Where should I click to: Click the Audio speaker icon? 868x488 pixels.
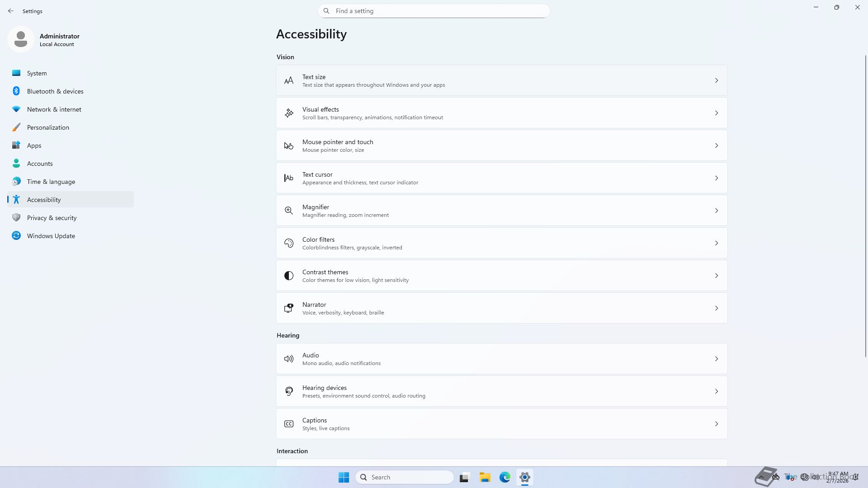coord(288,359)
